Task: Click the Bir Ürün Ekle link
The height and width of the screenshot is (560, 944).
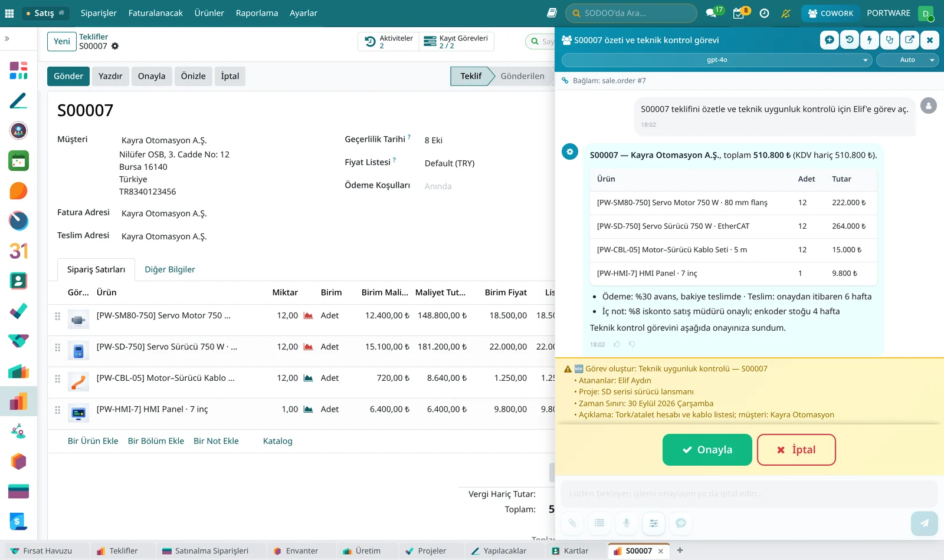Action: point(93,441)
